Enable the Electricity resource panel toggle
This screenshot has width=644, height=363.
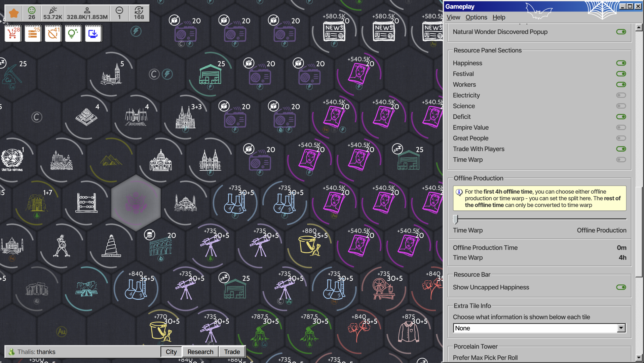621,95
